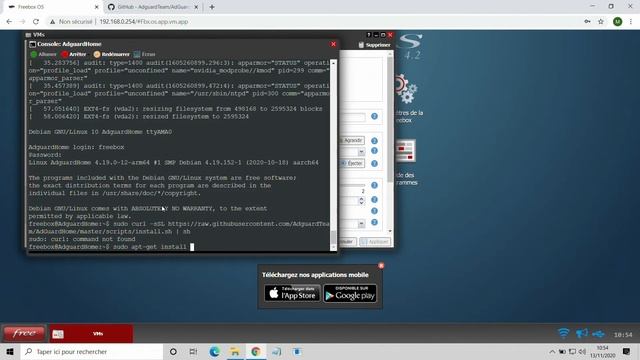
Task: Open Paramètres de la Freebox gear icon
Action: [406, 89]
